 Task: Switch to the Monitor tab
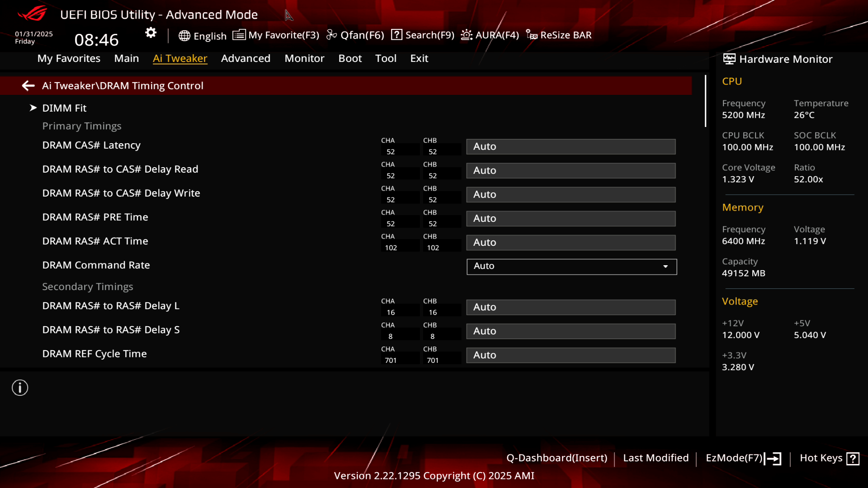(304, 58)
